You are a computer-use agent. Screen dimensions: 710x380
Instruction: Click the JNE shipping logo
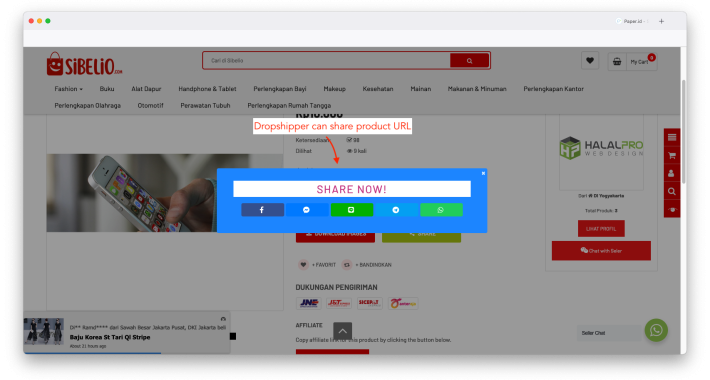pos(309,303)
